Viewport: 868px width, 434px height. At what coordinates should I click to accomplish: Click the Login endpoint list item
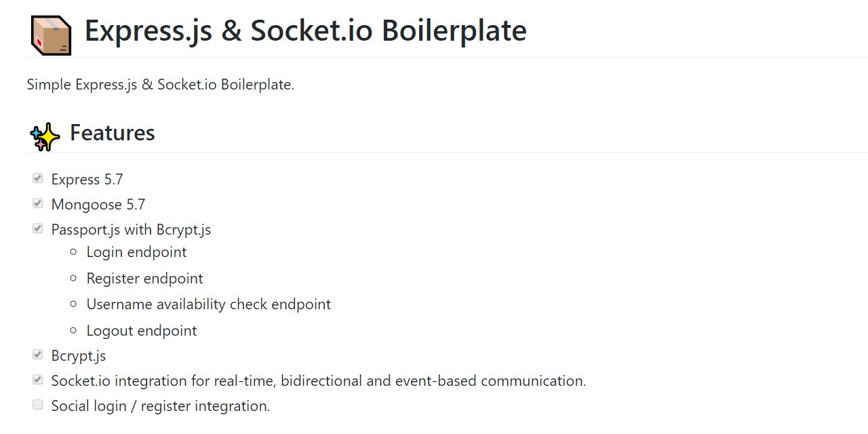click(136, 252)
